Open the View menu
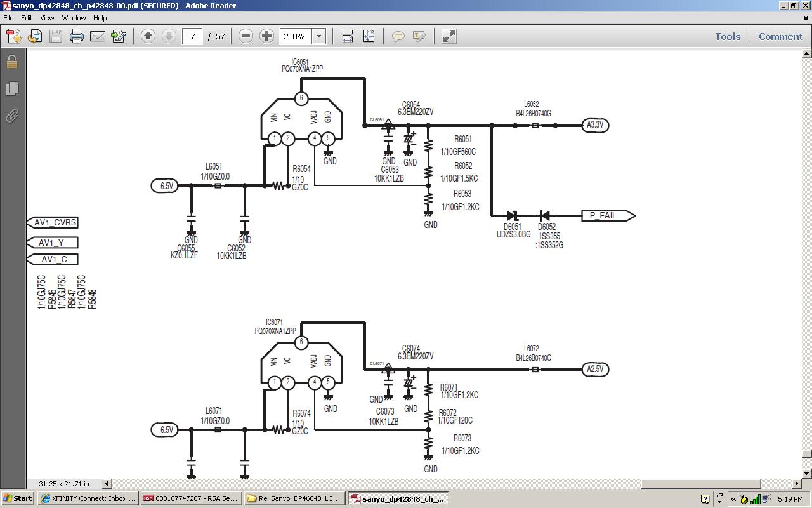 [47, 18]
